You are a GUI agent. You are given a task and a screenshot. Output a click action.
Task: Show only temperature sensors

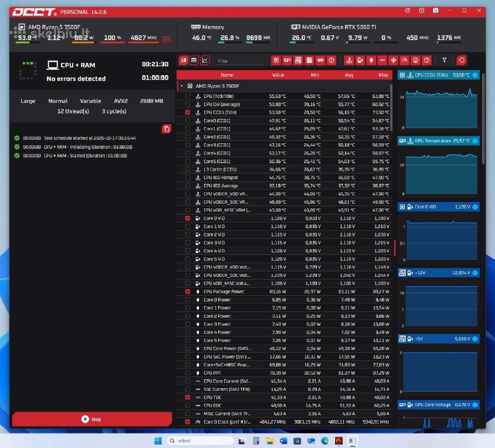pyautogui.click(x=349, y=60)
